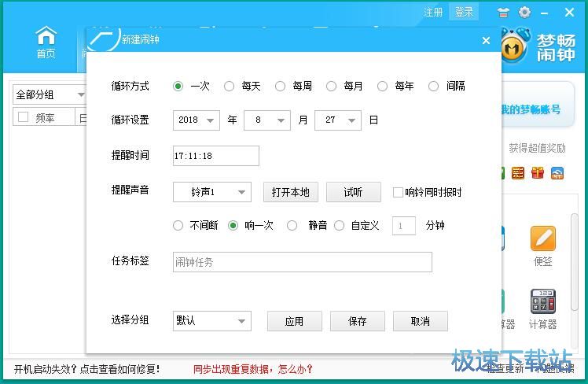Click the 梦畅闹钟 alarm clock logo

[514, 47]
